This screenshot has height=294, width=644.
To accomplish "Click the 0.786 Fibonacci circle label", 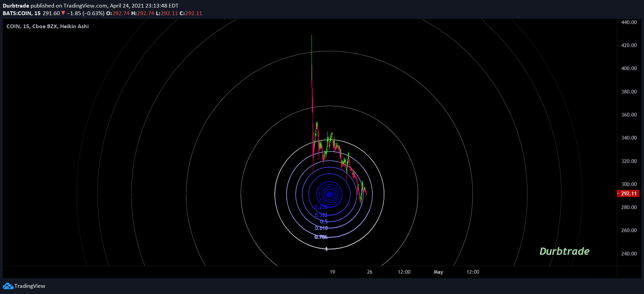I will tap(321, 237).
